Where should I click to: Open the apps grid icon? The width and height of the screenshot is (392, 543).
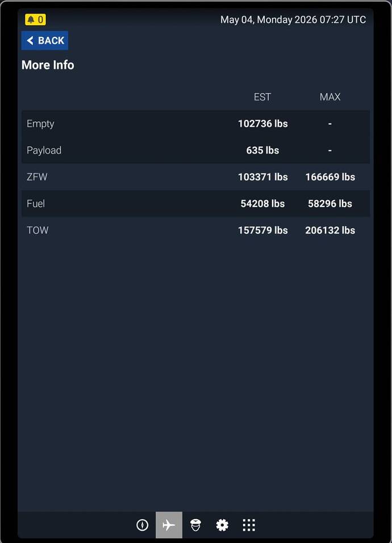tap(249, 525)
